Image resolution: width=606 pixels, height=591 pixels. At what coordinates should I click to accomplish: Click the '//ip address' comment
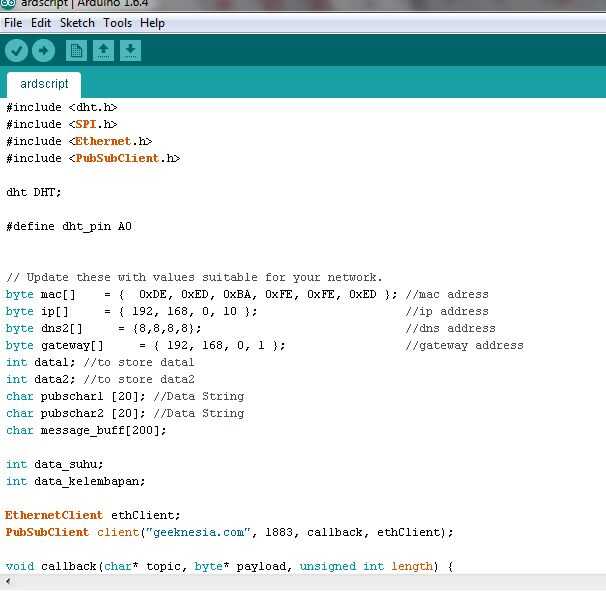(x=447, y=312)
